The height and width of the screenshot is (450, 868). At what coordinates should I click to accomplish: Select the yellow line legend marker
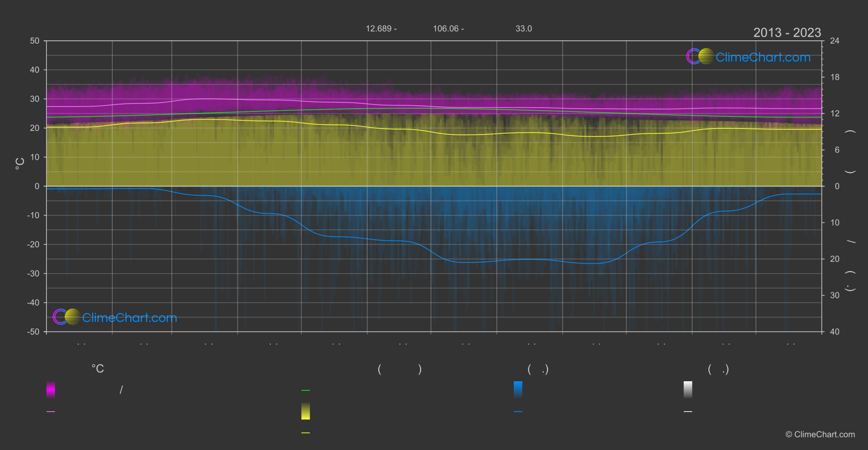pyautogui.click(x=306, y=433)
